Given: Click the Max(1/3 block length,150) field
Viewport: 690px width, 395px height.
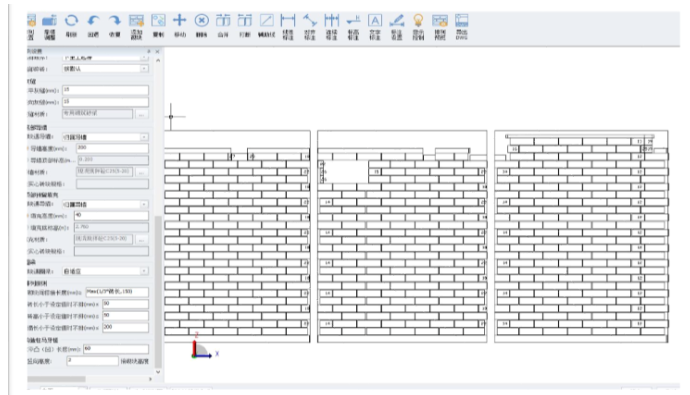Looking at the screenshot, I should (117, 292).
